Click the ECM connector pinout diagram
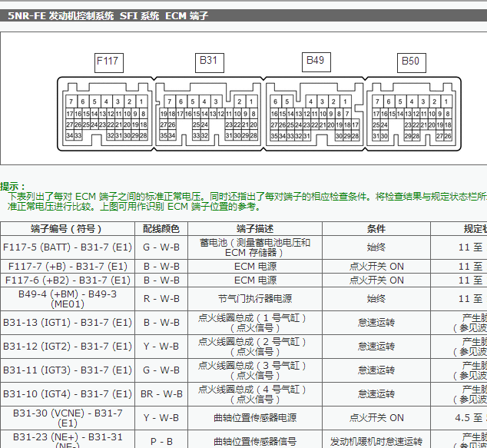The height and width of the screenshot is (448, 487). tap(259, 114)
